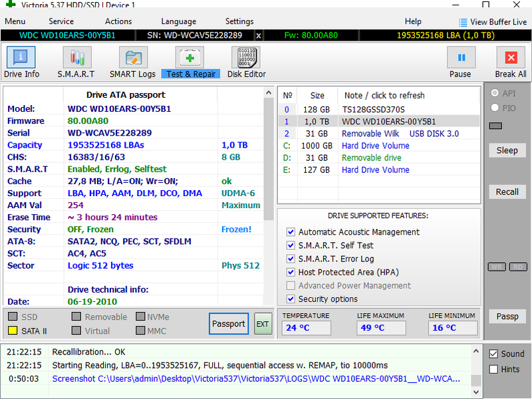Viewport: 532px width, 399px height.
Task: Click the Break All red X icon
Action: click(511, 57)
